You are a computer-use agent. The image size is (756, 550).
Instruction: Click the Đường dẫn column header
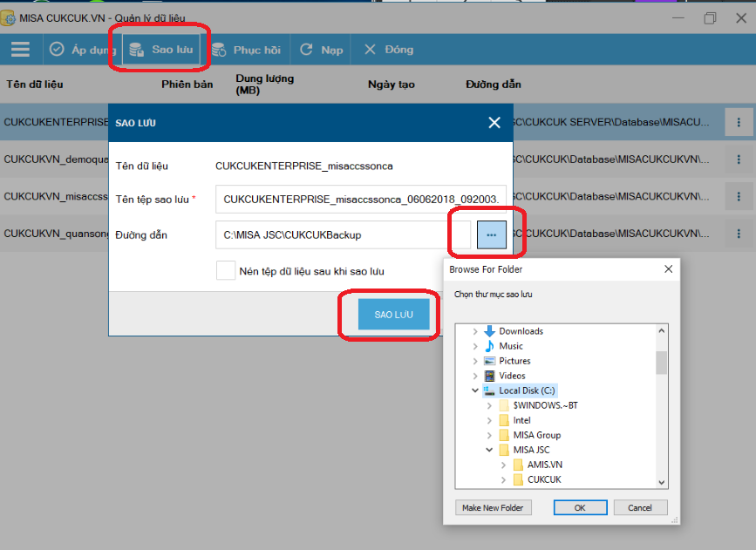click(494, 85)
